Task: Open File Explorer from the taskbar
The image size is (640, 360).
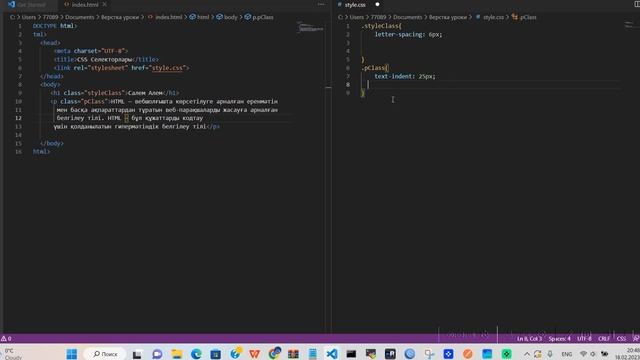Action: pos(176,354)
